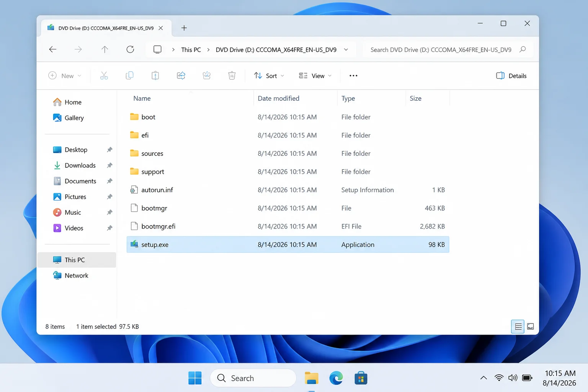Select This PC in the sidebar
This screenshot has height=392, width=588.
coord(77,260)
